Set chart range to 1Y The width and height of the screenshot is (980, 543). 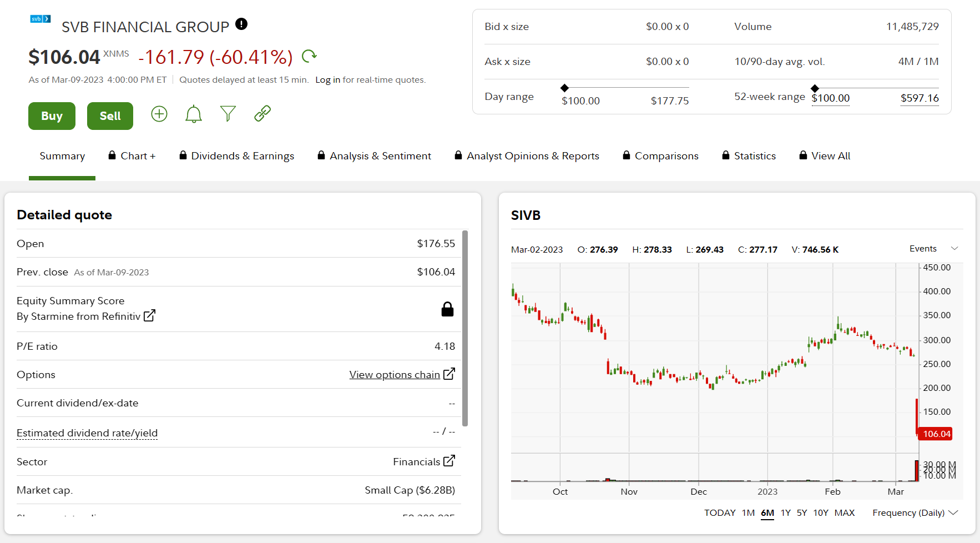785,512
